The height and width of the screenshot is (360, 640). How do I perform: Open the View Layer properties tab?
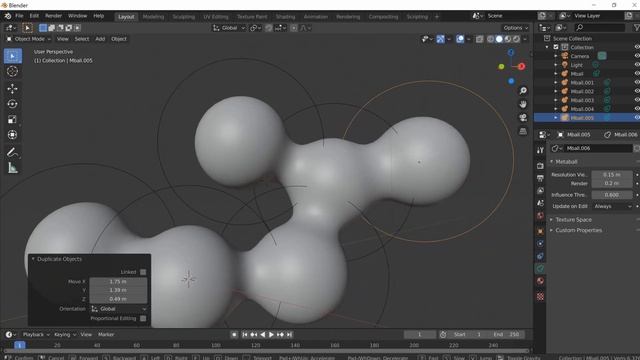[x=540, y=191]
